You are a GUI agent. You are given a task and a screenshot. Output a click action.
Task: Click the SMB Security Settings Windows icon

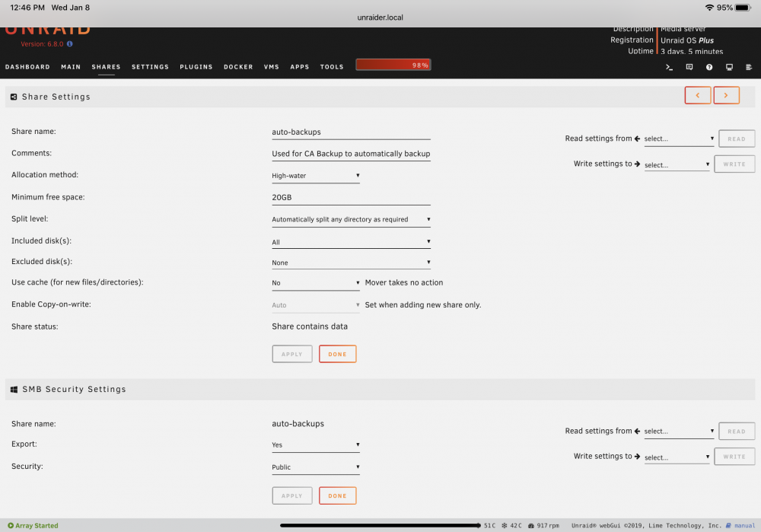click(x=14, y=389)
